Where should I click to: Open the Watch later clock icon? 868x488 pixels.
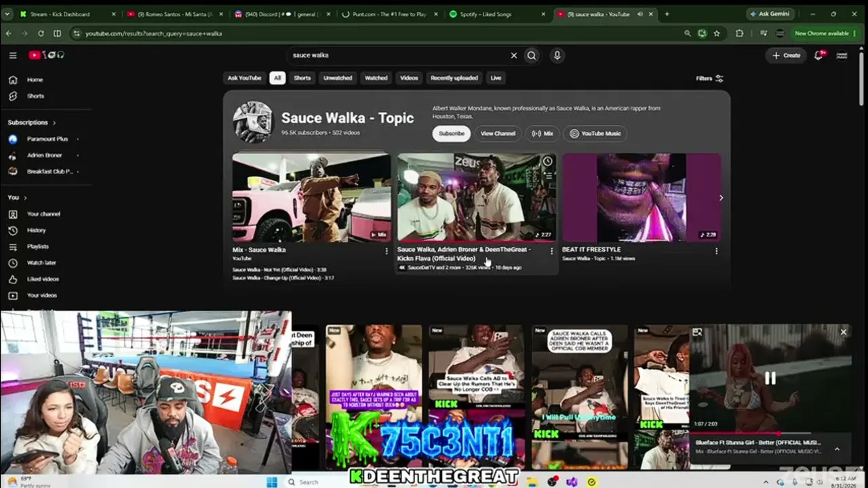point(13,263)
